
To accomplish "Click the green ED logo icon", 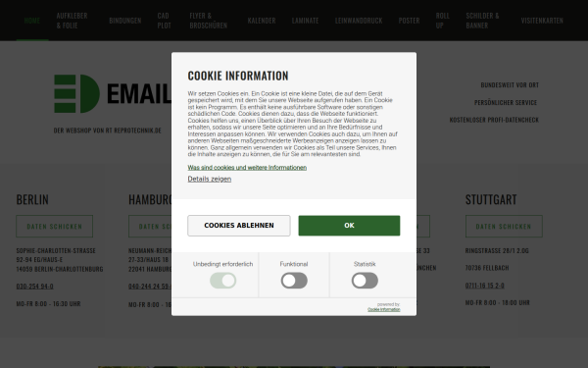I will (x=76, y=93).
